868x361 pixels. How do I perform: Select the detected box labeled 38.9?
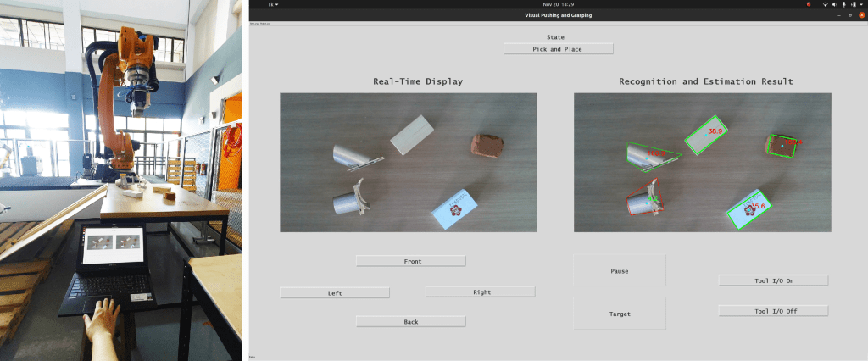click(x=706, y=135)
